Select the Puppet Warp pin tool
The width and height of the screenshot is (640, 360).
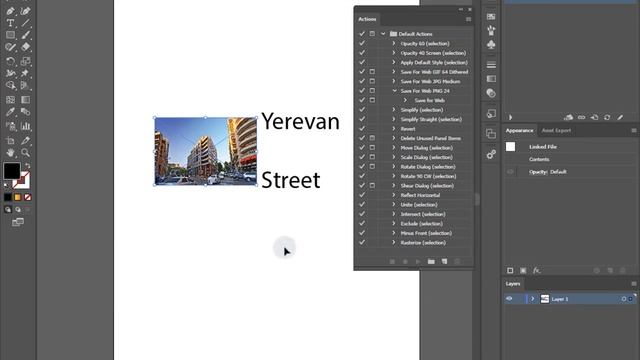25,73
